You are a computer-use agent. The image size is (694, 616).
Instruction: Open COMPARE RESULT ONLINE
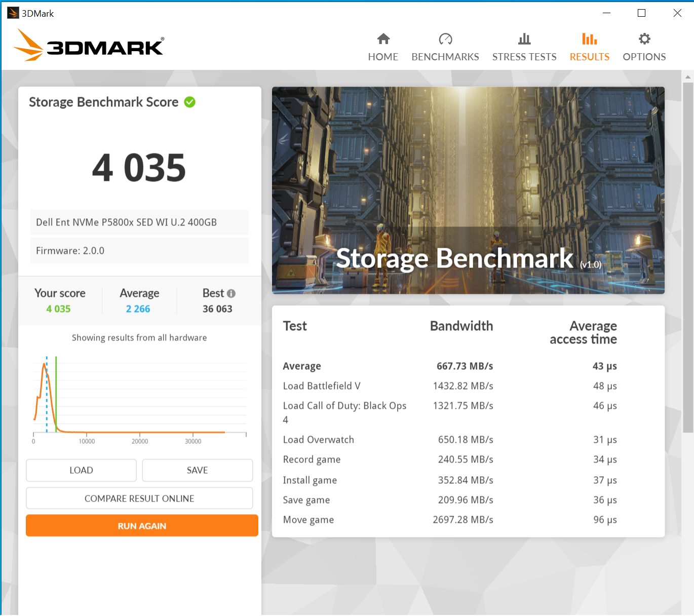pos(139,498)
